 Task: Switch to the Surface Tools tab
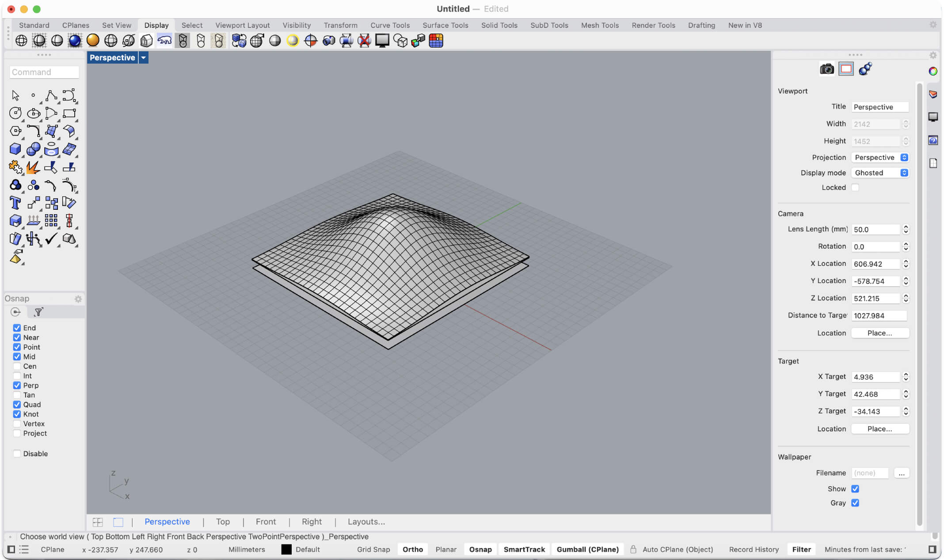pyautogui.click(x=445, y=25)
